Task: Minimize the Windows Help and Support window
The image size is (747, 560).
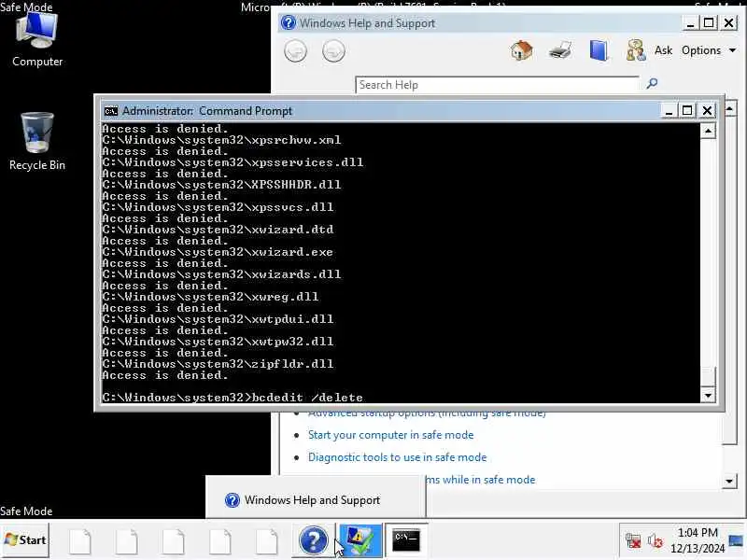Action: pyautogui.click(x=690, y=22)
